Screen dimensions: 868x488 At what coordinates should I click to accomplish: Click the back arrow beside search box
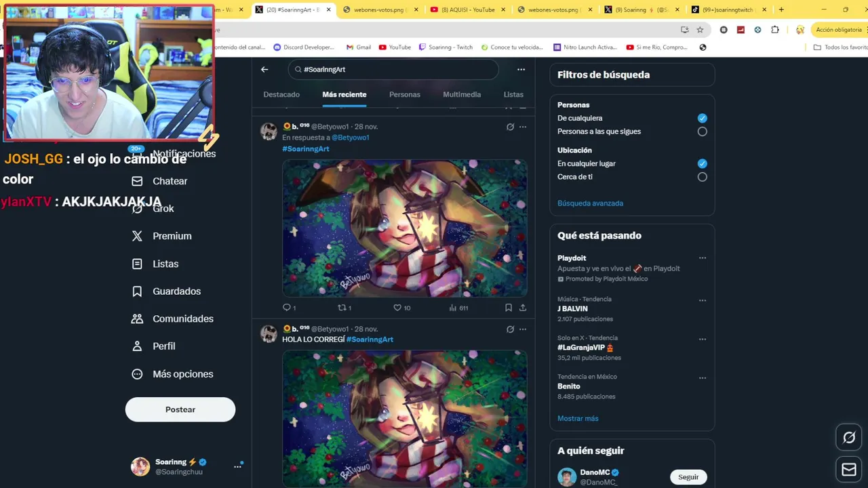(264, 69)
